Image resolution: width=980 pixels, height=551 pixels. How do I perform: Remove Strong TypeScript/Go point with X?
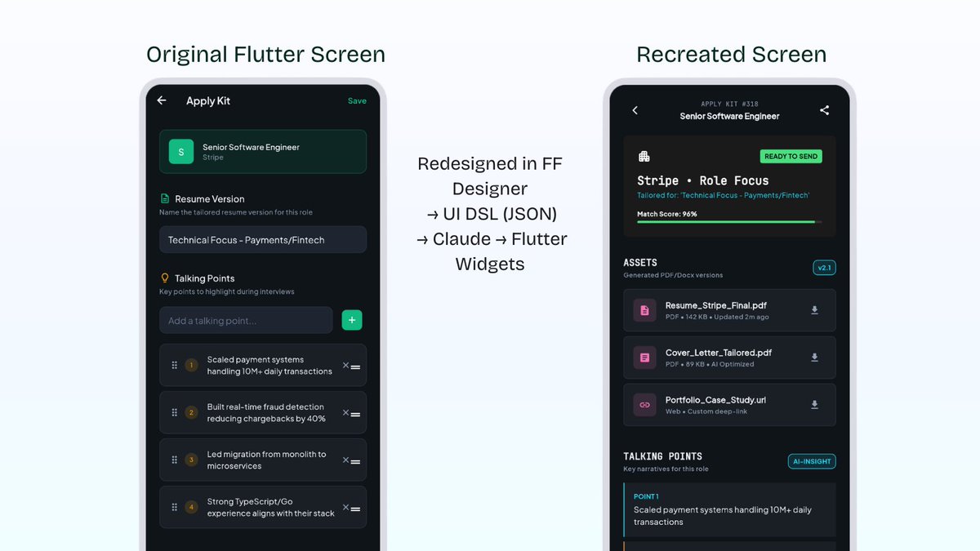click(x=345, y=507)
